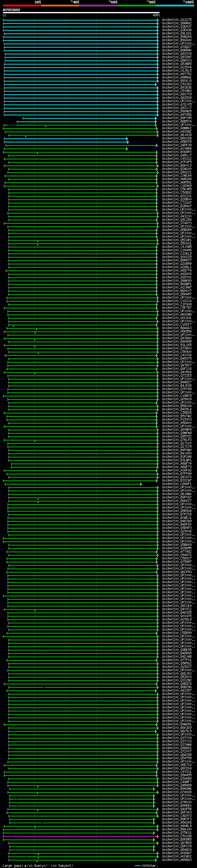
Task: Select hit UniRef100_Q9SIJ7
Action: pyautogui.click(x=177, y=108)
